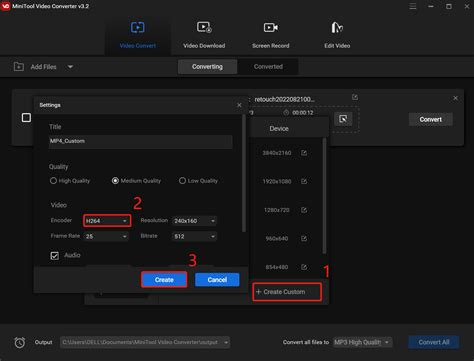Click the MiniTool app logo icon
This screenshot has height=361, width=474.
pos(6,6)
